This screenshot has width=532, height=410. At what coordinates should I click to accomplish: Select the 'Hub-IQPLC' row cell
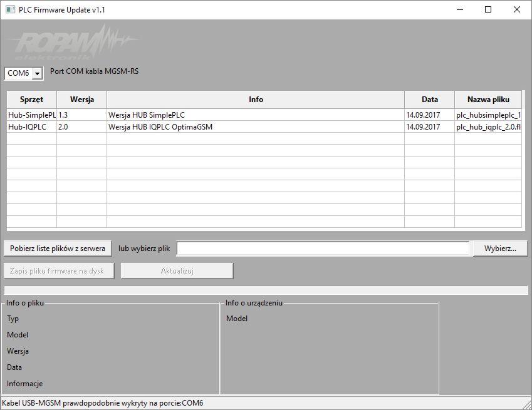coord(31,126)
